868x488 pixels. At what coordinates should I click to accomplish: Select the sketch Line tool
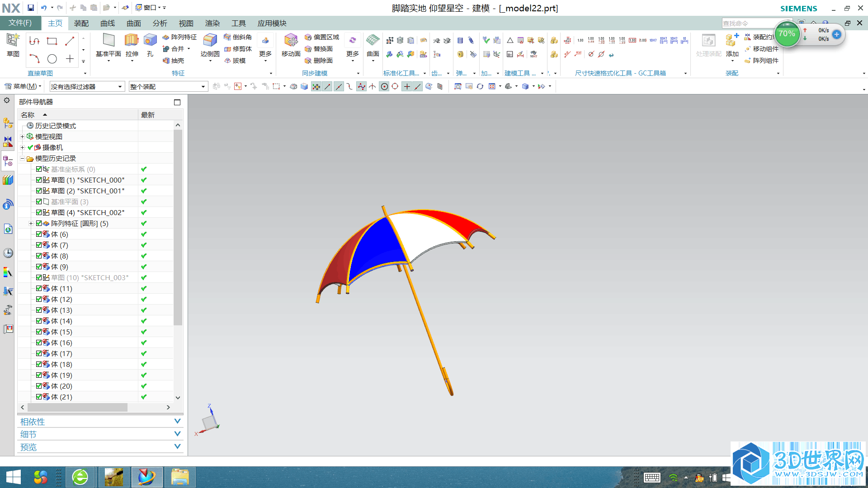[x=70, y=41]
